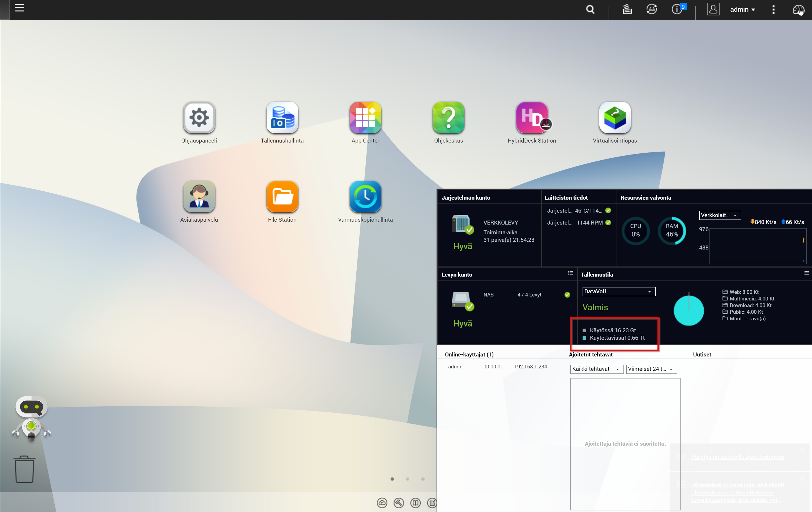Image resolution: width=812 pixels, height=512 pixels.
Task: Open App Center
Action: (365, 118)
